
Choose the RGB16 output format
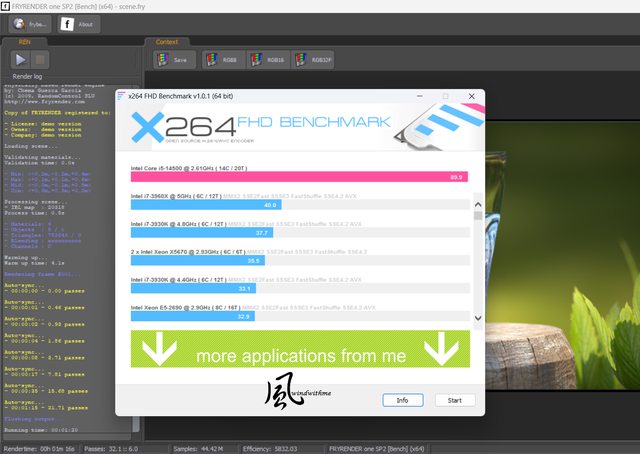[267, 60]
